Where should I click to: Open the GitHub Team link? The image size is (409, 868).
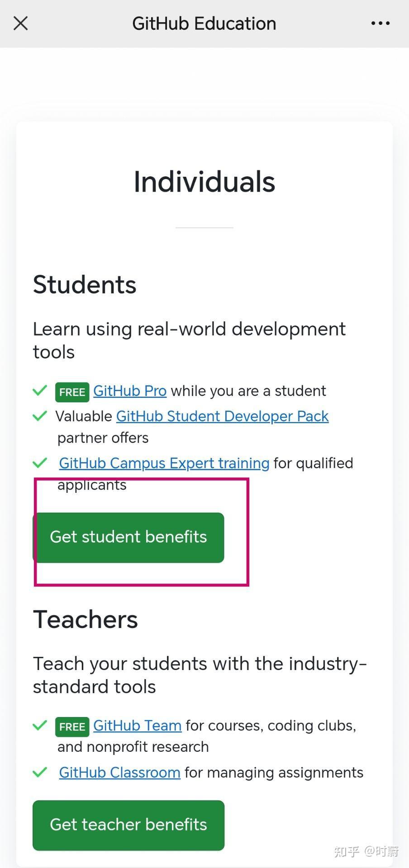[137, 726]
